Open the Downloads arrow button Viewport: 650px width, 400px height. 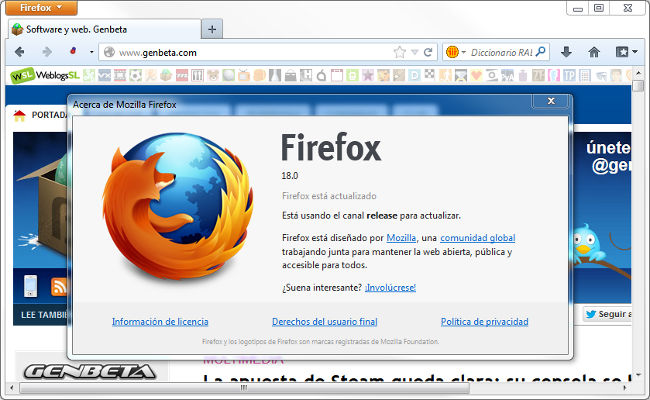tap(566, 52)
